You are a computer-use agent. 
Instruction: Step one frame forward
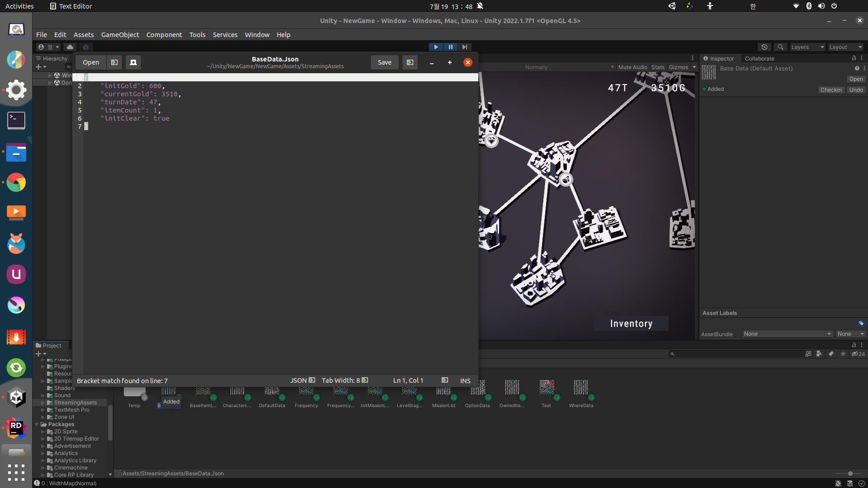click(465, 47)
